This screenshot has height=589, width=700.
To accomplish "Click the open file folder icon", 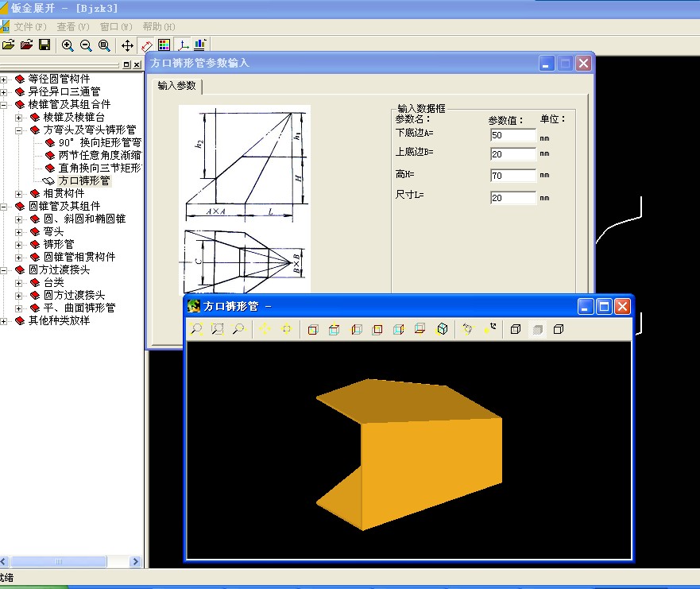I will coord(8,45).
